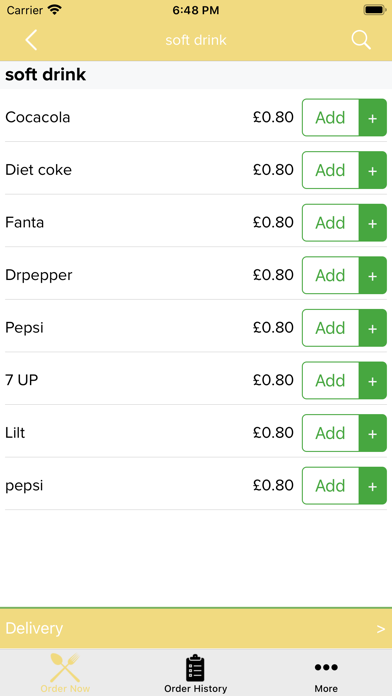Add lowercase pepsi to the order
The image size is (392, 696).
coord(330,486)
